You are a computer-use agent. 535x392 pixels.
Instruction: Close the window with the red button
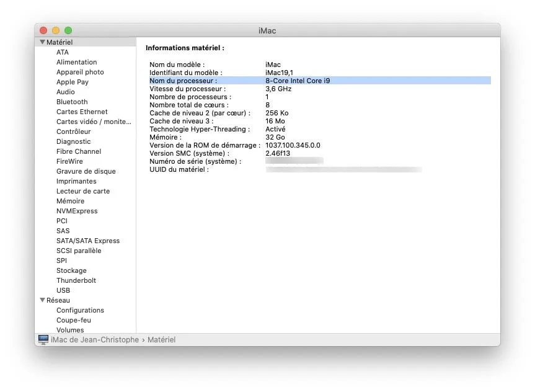[x=43, y=30]
